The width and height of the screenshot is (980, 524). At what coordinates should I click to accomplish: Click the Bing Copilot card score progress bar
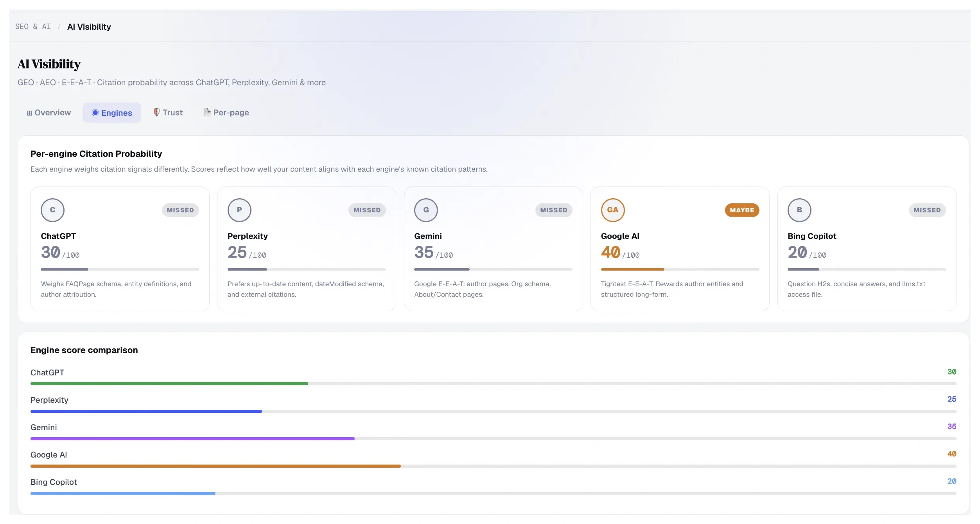[867, 269]
